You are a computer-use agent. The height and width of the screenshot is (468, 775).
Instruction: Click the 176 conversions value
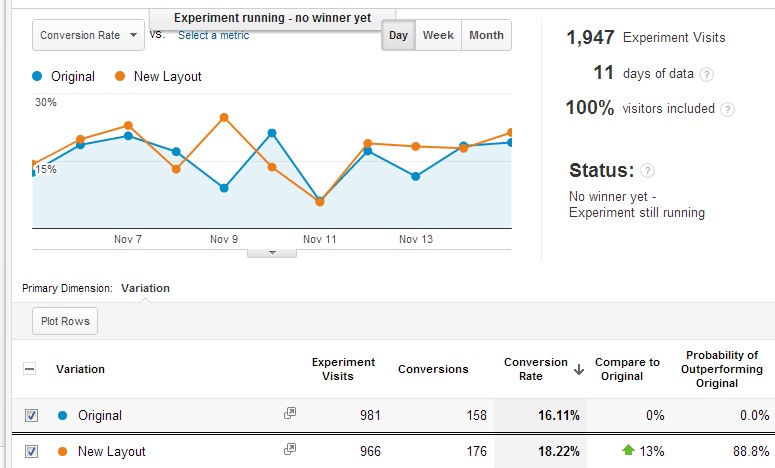(x=476, y=451)
